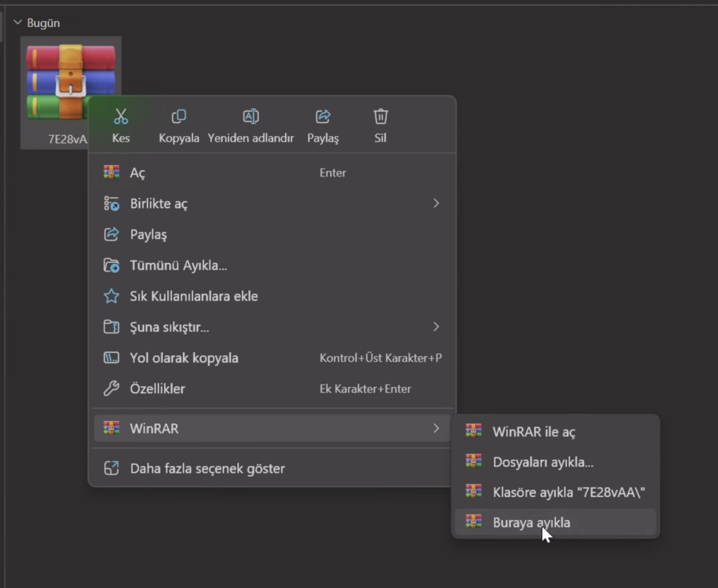The width and height of the screenshot is (718, 588).
Task: Select Buraya ayıkla
Action: click(x=531, y=522)
